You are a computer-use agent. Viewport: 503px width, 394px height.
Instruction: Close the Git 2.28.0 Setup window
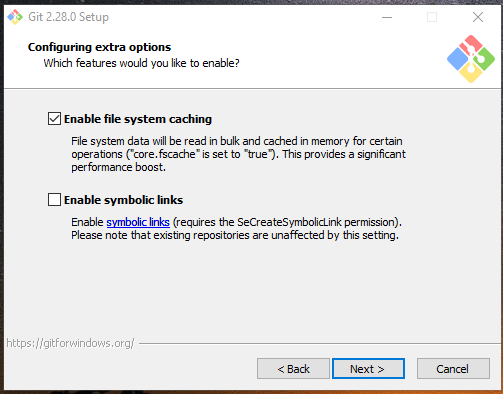(x=478, y=17)
